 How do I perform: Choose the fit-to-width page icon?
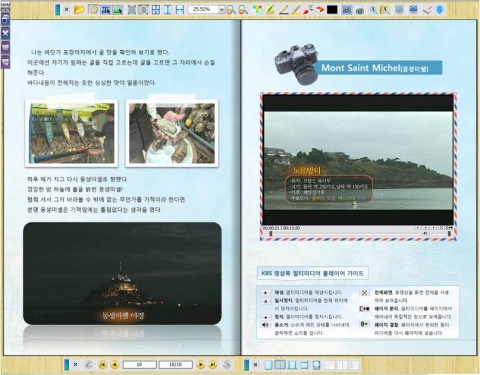coord(180,10)
